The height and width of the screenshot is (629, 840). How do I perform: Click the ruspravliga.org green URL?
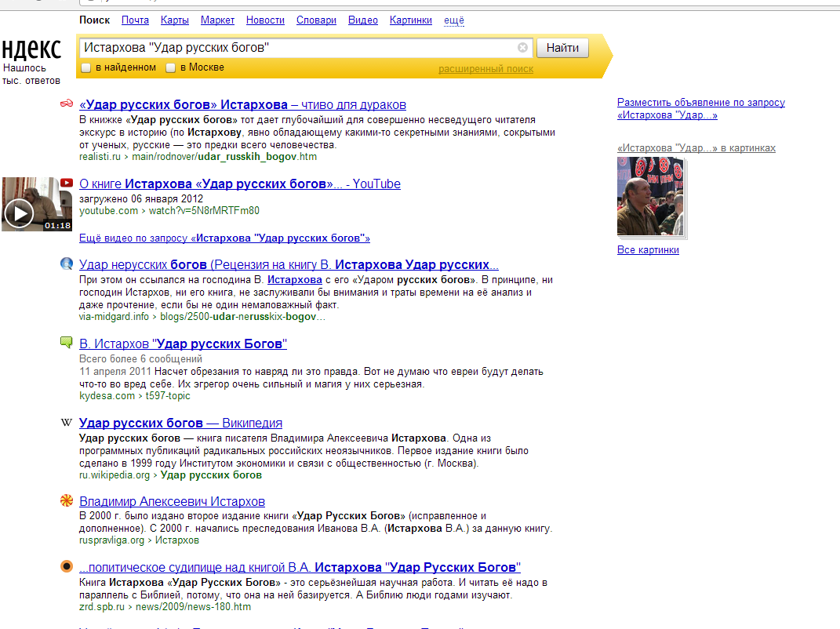point(139,540)
